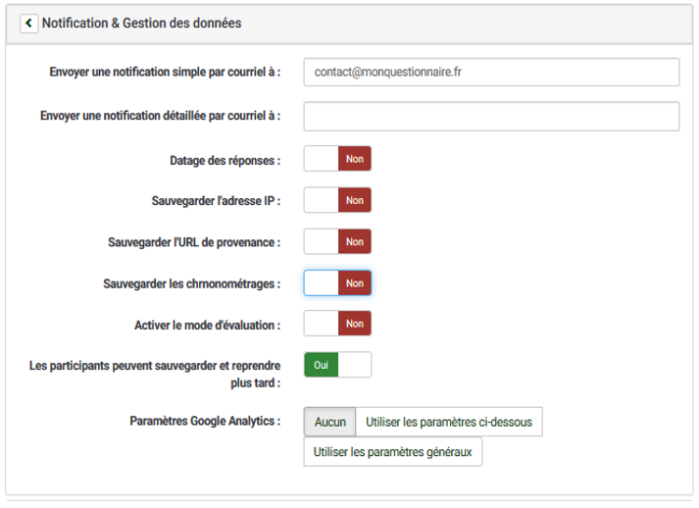Click the back chevron icon in header
This screenshot has width=699, height=508.
(29, 23)
